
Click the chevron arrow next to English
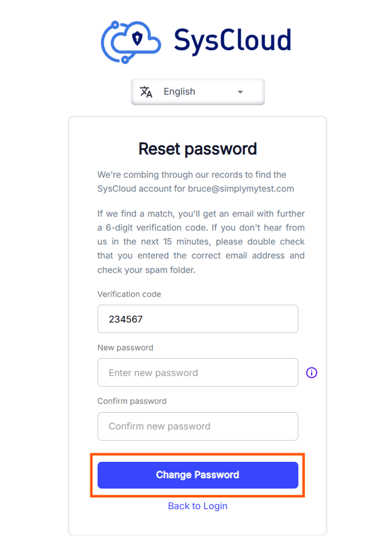240,92
